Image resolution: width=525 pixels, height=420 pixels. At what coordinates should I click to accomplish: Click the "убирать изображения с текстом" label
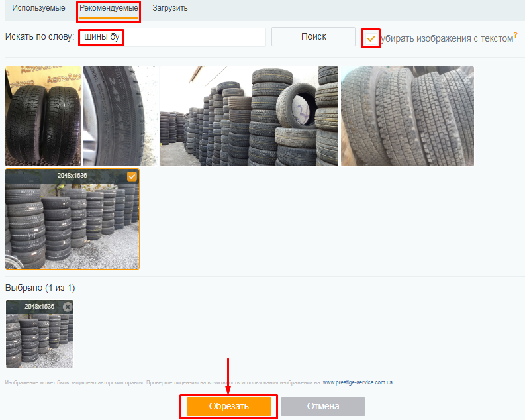coord(447,38)
